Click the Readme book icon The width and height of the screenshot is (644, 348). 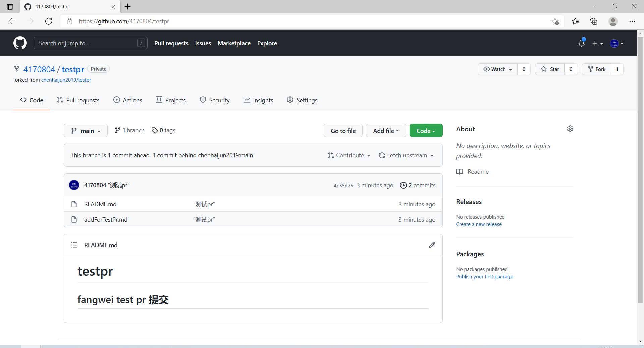[x=460, y=171]
